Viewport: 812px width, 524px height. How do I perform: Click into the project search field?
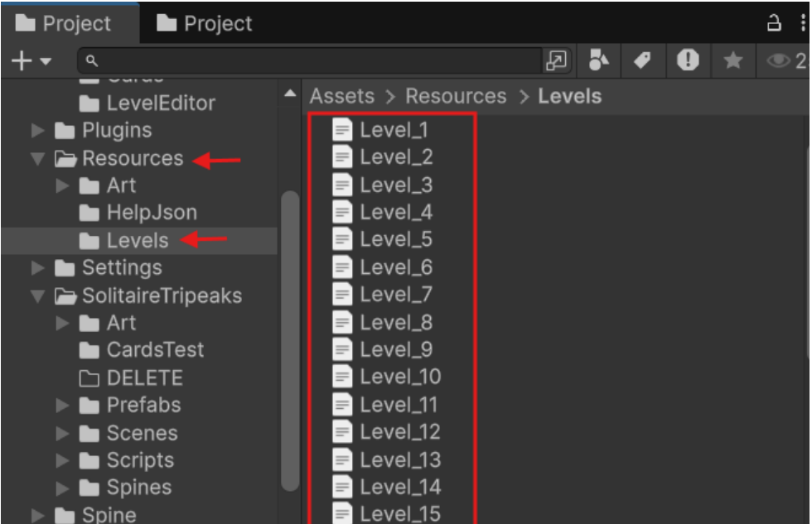coord(310,60)
